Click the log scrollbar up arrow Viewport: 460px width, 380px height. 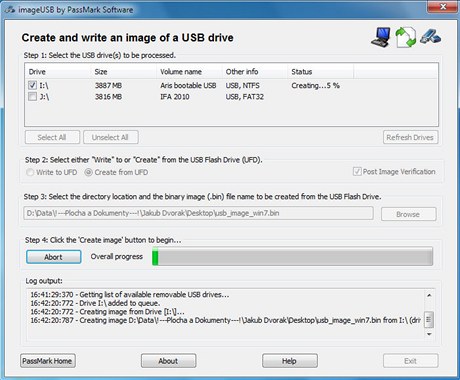(429, 295)
